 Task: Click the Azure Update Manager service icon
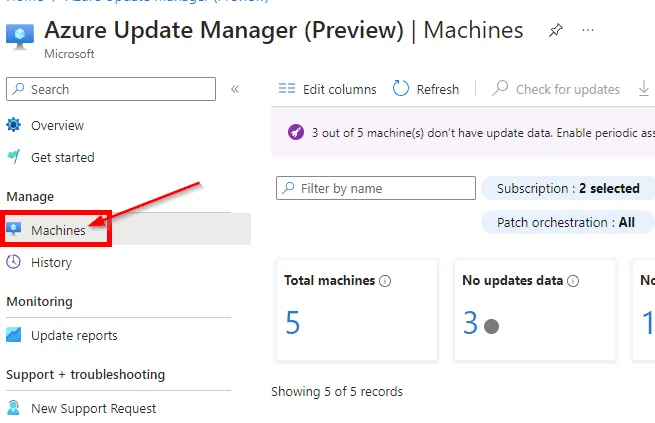tap(20, 37)
